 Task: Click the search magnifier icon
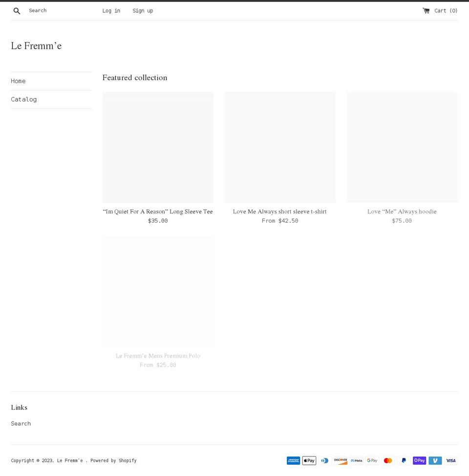[17, 11]
